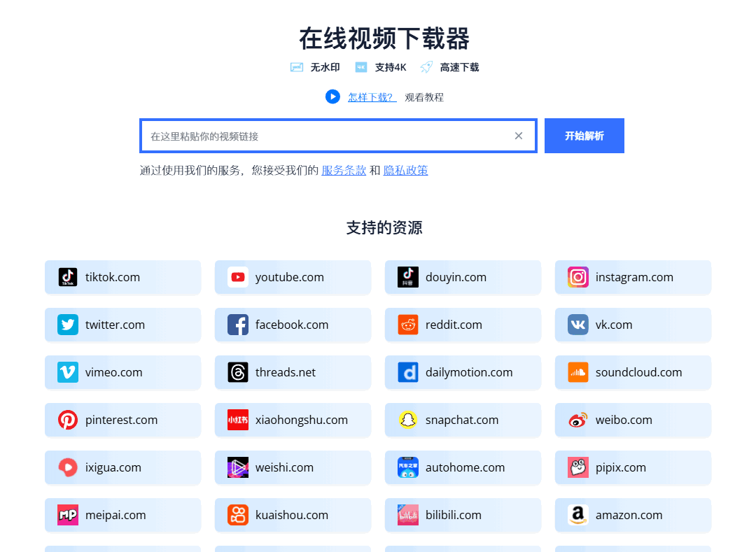Click the meipai.com label
The height and width of the screenshot is (552, 756).
[x=115, y=515]
